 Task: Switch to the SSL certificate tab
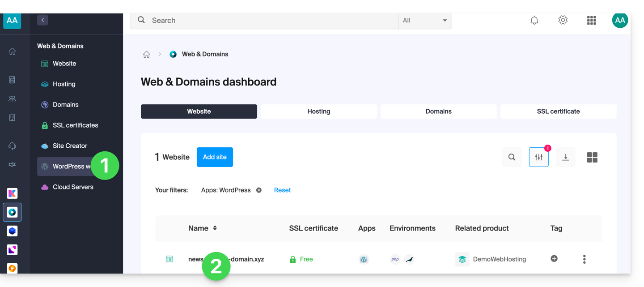click(558, 111)
